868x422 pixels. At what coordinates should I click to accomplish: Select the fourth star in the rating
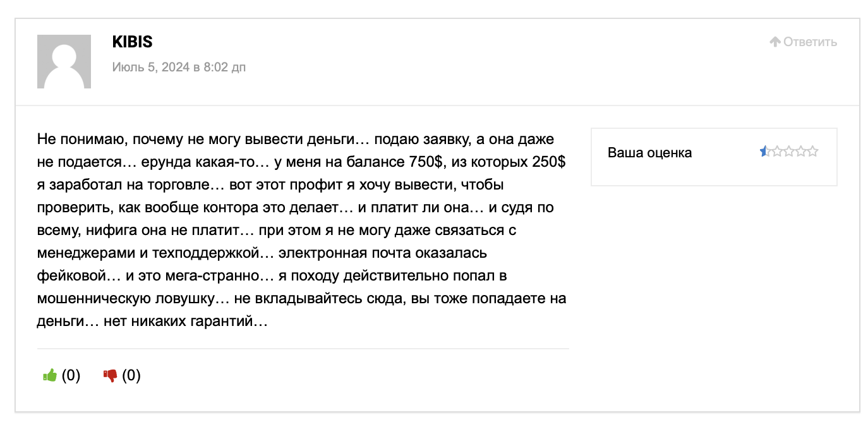coord(801,152)
